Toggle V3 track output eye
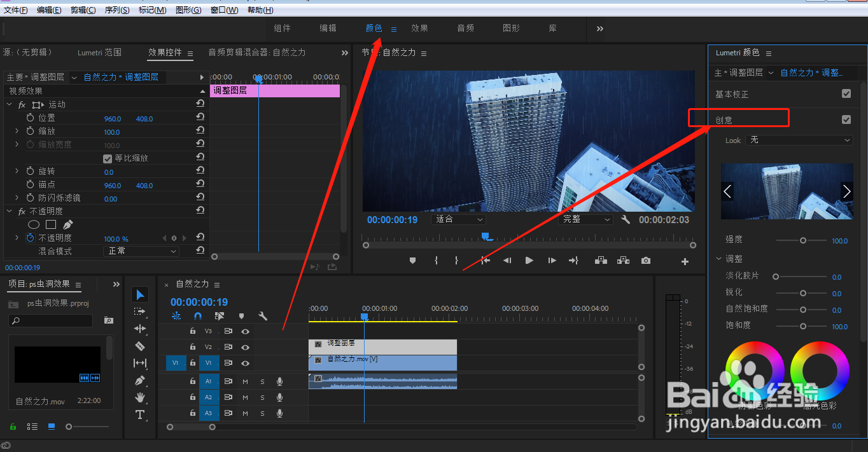The image size is (868, 452). [x=245, y=331]
